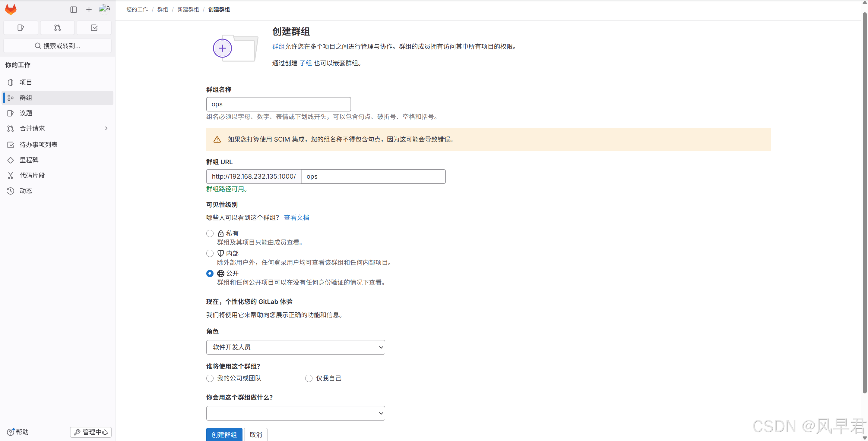868x441 pixels.
Task: Go to 项目 in sidebar
Action: (x=26, y=82)
